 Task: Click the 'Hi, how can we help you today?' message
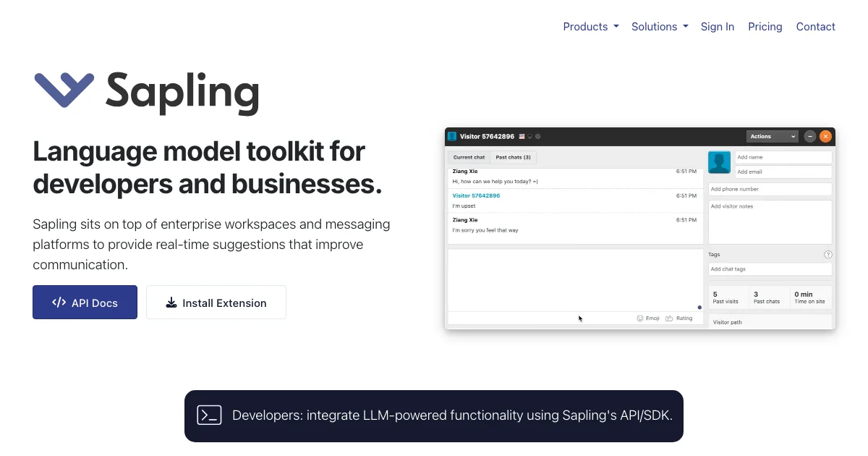(495, 181)
